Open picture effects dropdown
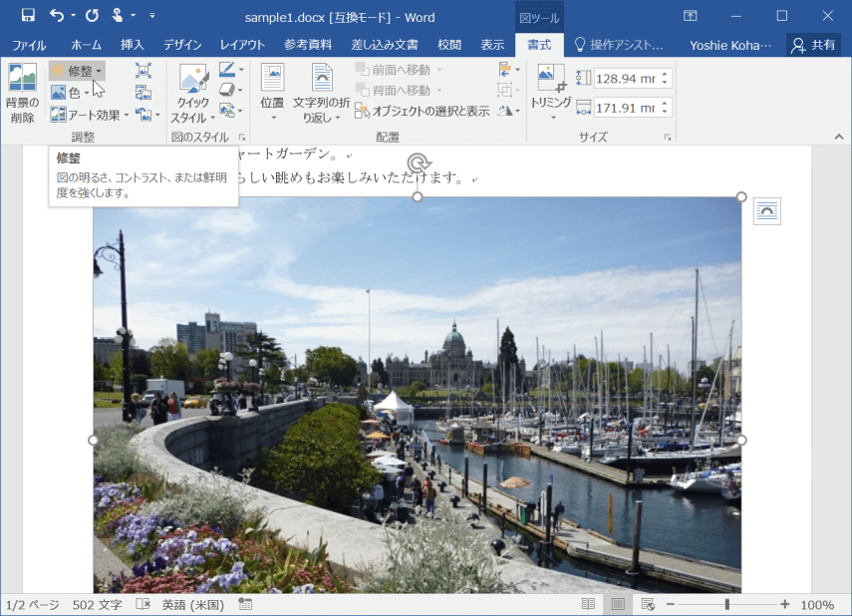The width and height of the screenshot is (852, 616). 231,90
